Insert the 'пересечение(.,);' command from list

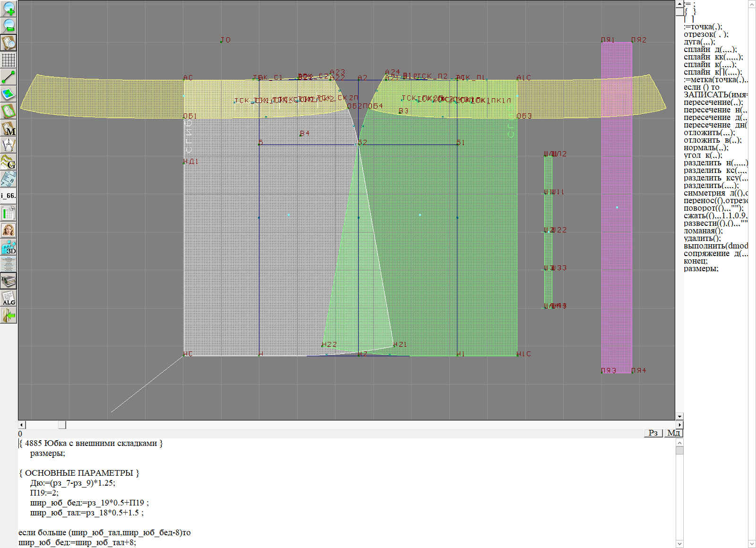click(x=713, y=103)
